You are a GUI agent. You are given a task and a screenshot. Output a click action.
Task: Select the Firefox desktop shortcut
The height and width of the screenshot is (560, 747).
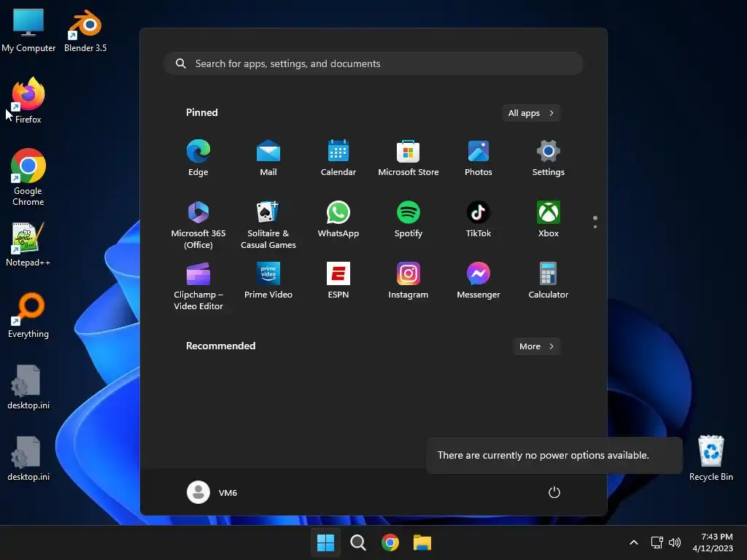tap(28, 101)
